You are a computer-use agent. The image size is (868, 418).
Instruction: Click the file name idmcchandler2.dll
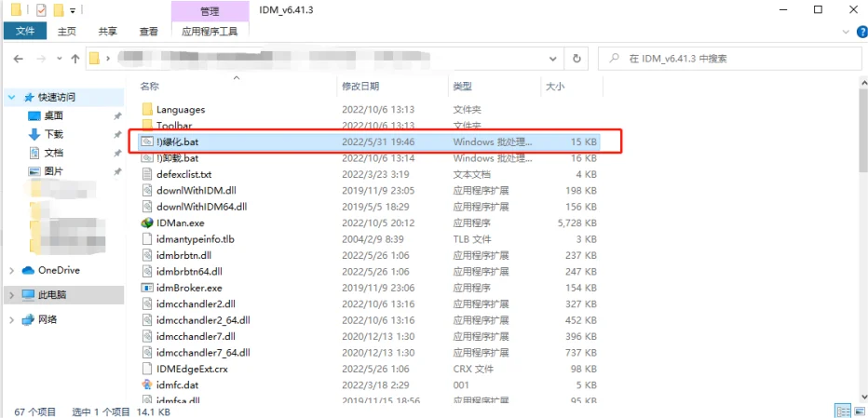click(196, 303)
